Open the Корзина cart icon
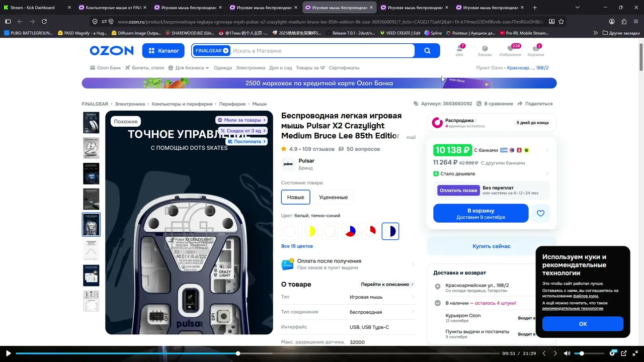Viewport: 644px width, 362px height. [536, 50]
